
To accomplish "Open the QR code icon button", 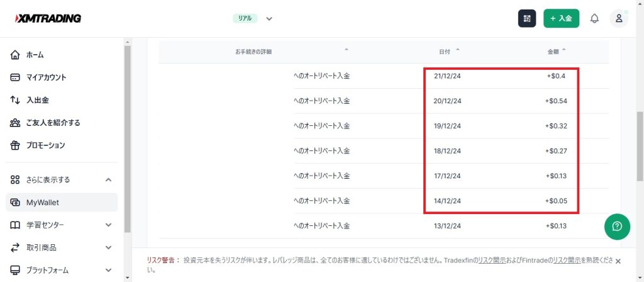I will click(x=526, y=18).
